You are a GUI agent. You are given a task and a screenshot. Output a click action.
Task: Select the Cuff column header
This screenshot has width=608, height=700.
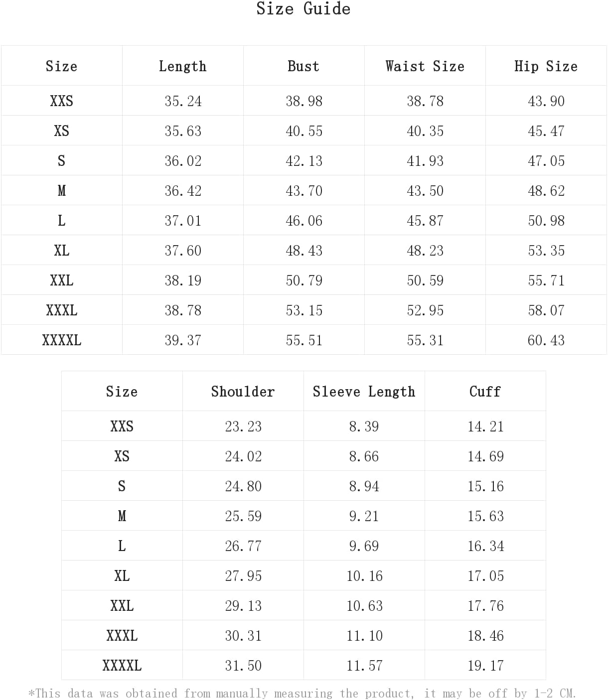[485, 392]
